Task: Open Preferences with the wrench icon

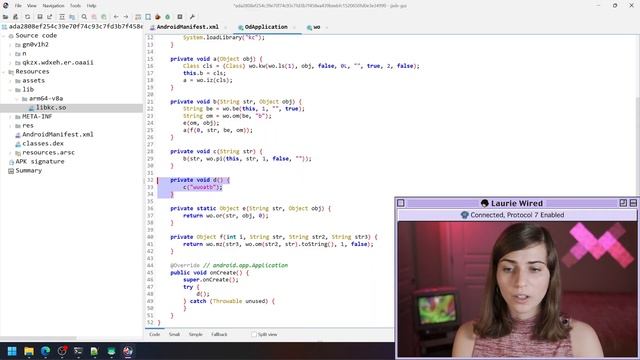Action: tap(192, 17)
